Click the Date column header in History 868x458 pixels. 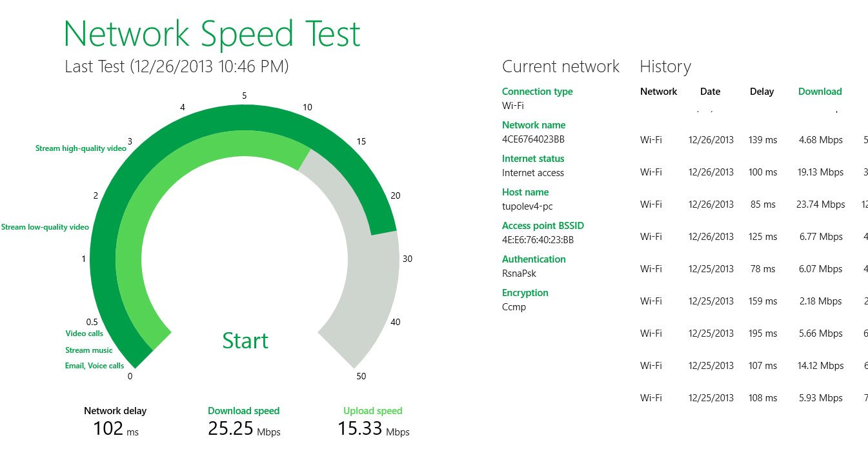coord(710,92)
